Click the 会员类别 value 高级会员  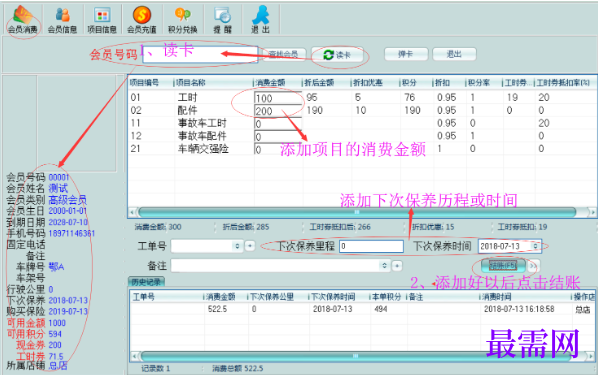68,200
